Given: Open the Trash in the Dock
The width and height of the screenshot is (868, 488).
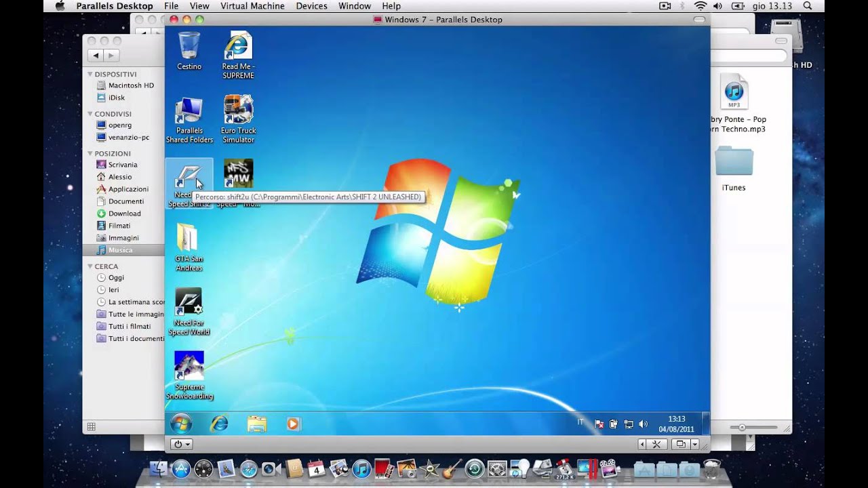Looking at the screenshot, I should tap(712, 469).
